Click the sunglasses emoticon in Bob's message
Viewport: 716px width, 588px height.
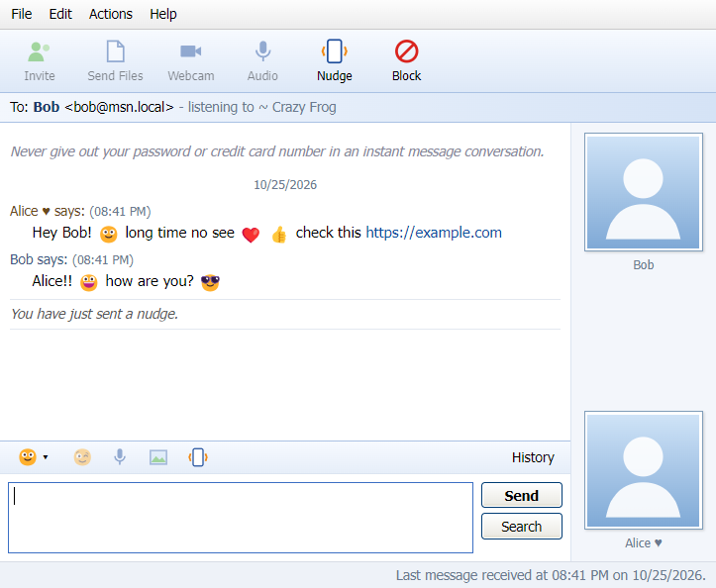210,282
